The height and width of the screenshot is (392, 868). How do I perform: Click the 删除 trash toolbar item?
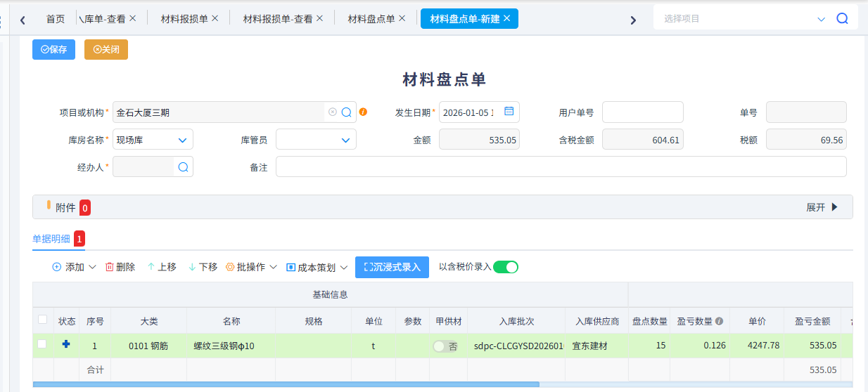click(x=120, y=267)
